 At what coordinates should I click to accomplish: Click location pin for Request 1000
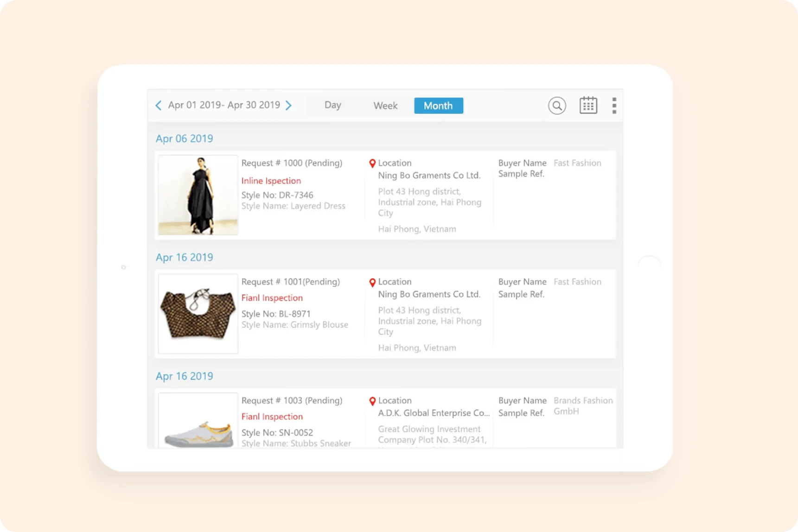[x=372, y=163]
